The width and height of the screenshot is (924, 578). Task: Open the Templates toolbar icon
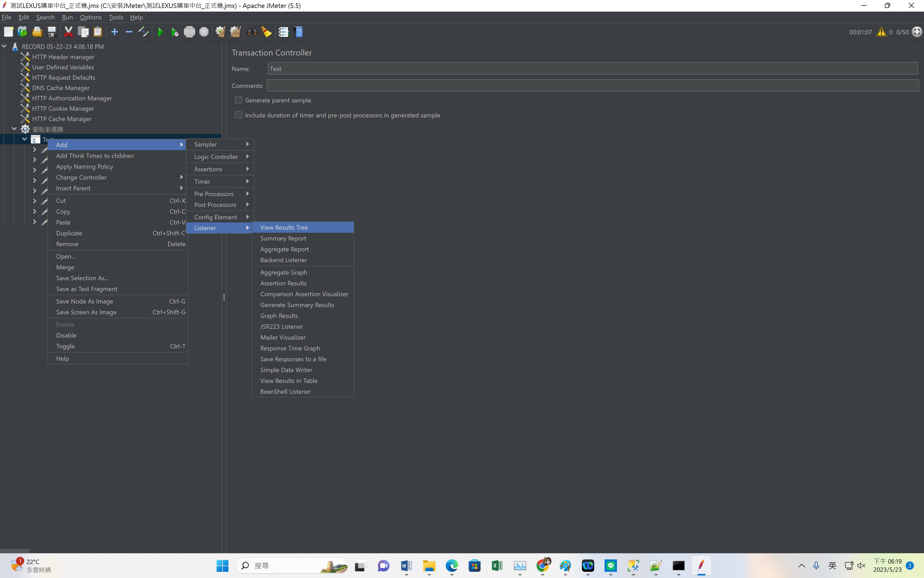22,32
